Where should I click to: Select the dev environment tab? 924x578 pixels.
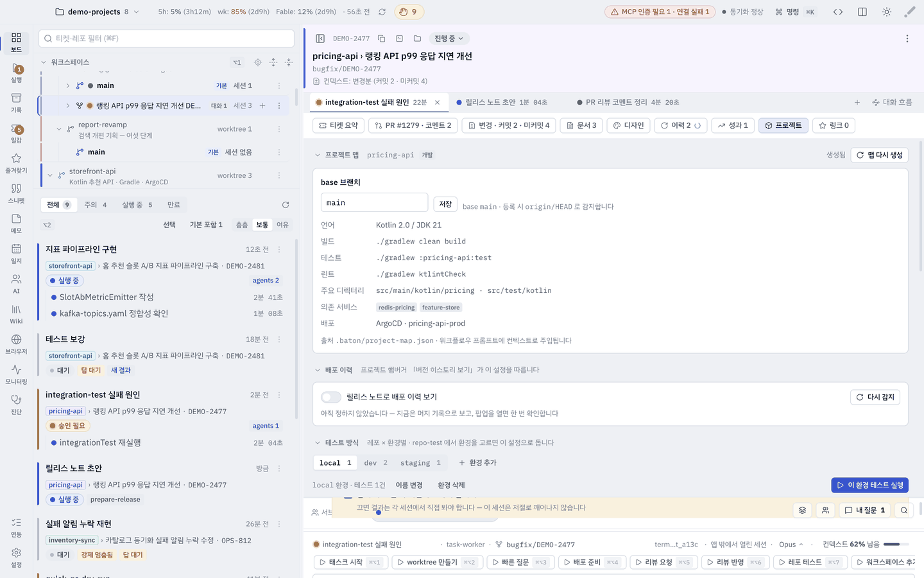(375, 462)
